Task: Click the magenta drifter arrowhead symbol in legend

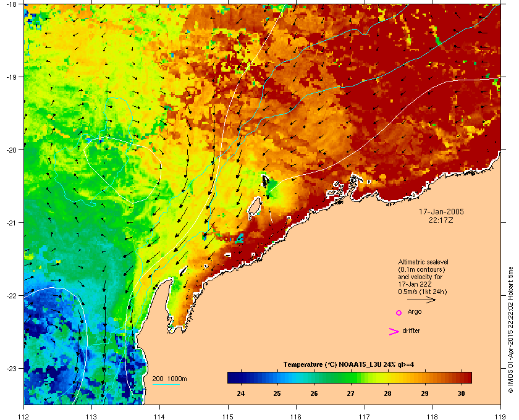Action: click(394, 332)
